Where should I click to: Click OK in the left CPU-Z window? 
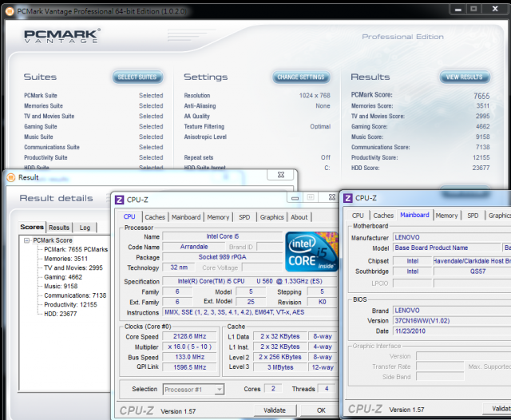click(321, 410)
